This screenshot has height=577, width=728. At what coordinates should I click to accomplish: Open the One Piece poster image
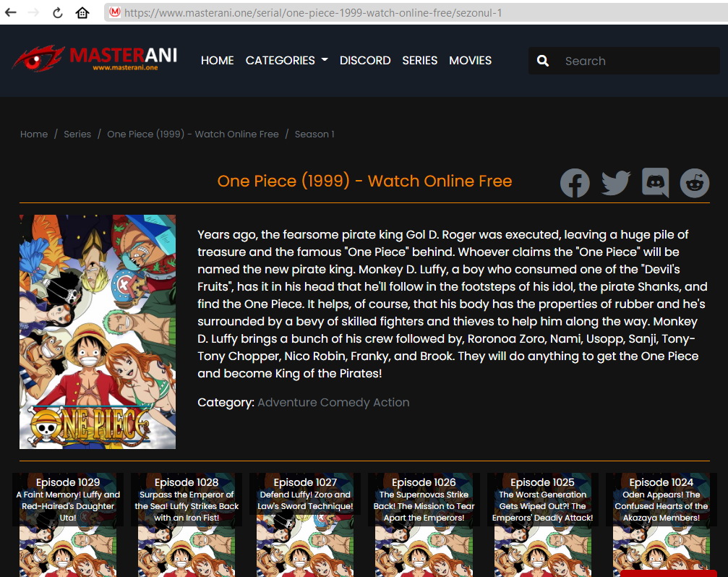pos(98,331)
